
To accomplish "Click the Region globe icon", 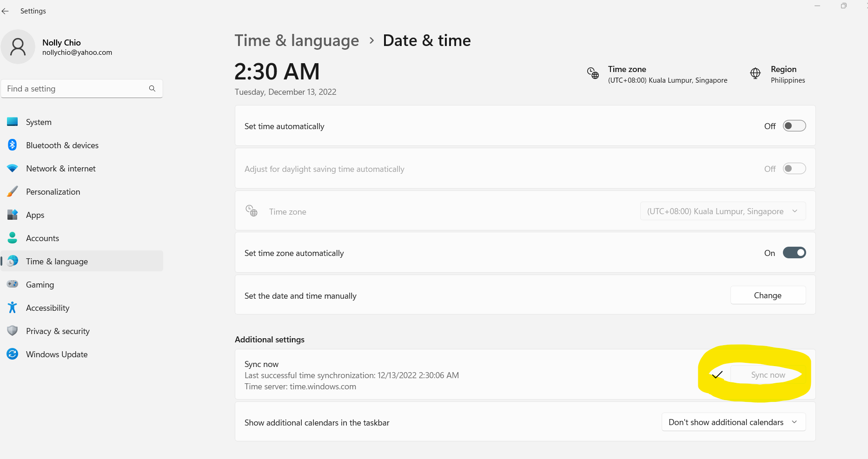I will [755, 73].
